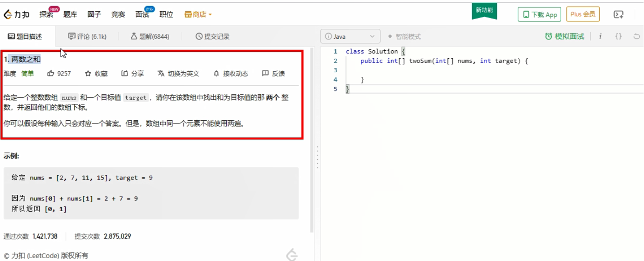Viewport: 644px width, 261px height.
Task: Open the Java language dropdown
Action: pos(350,36)
